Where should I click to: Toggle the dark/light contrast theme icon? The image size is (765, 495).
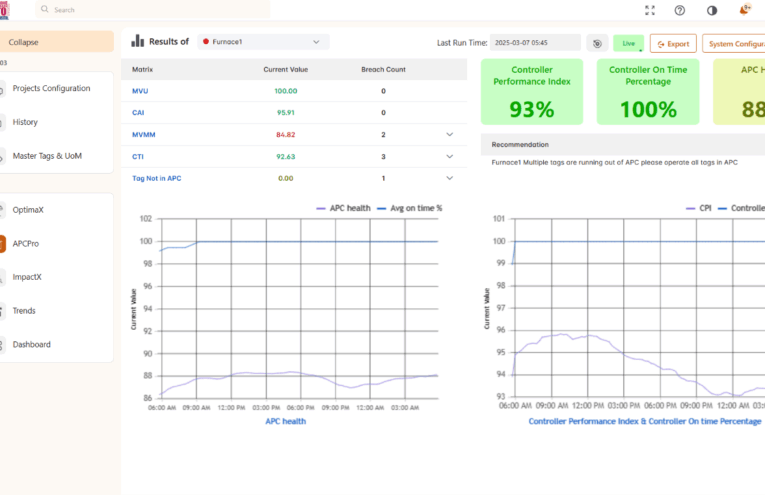click(x=712, y=10)
